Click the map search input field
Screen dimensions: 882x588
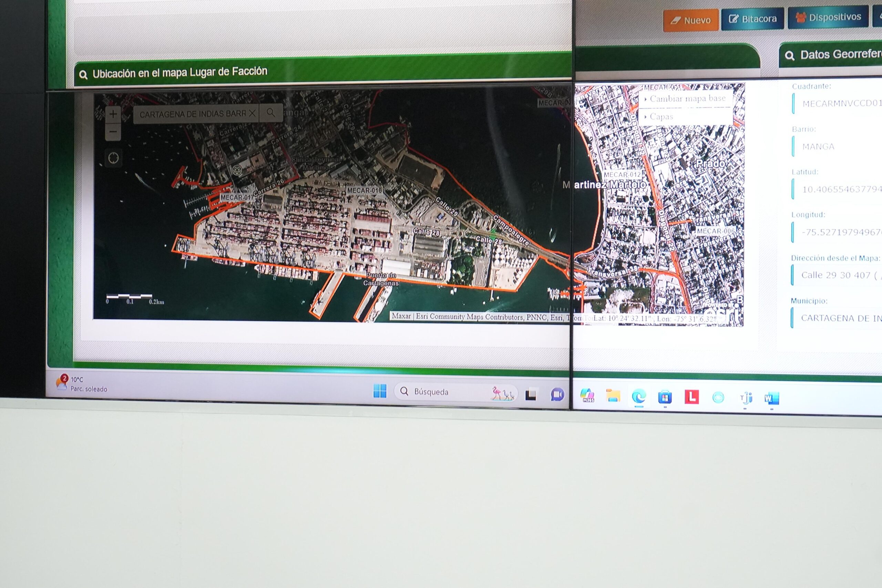(191, 114)
